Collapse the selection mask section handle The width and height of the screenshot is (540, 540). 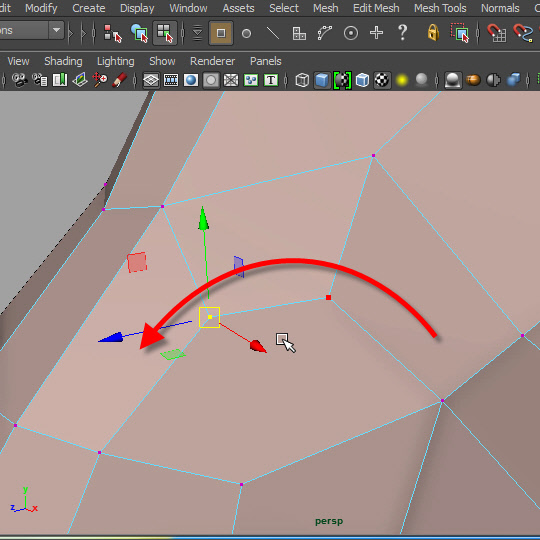[x=183, y=33]
